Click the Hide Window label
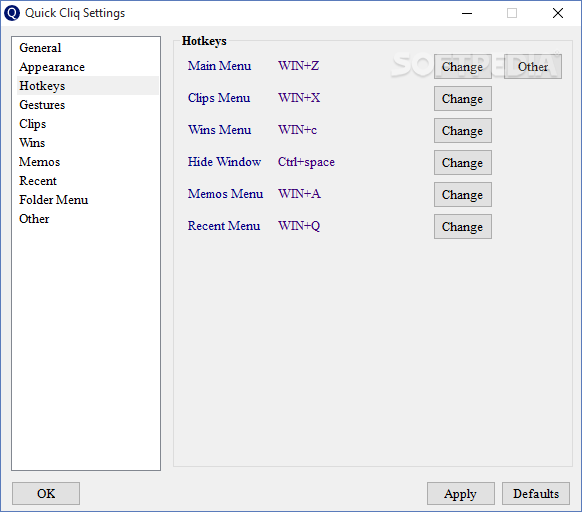This screenshot has width=582, height=512. click(x=224, y=162)
